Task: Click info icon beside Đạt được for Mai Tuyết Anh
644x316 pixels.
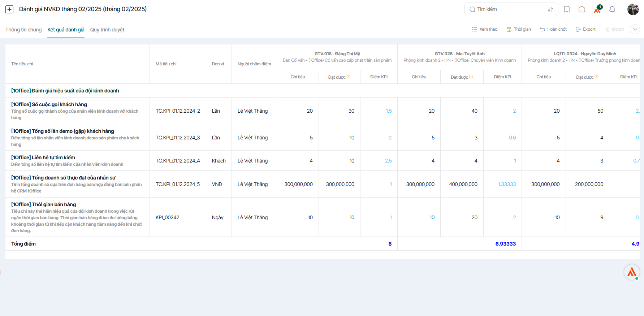Action: click(471, 77)
